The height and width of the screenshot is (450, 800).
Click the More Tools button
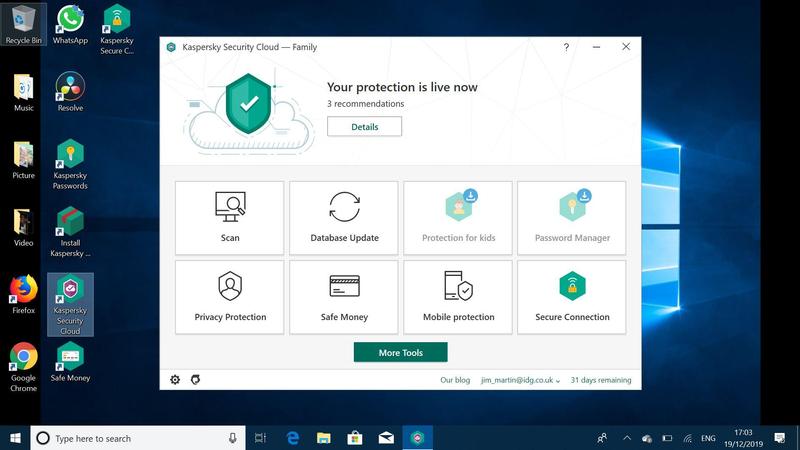[401, 353]
